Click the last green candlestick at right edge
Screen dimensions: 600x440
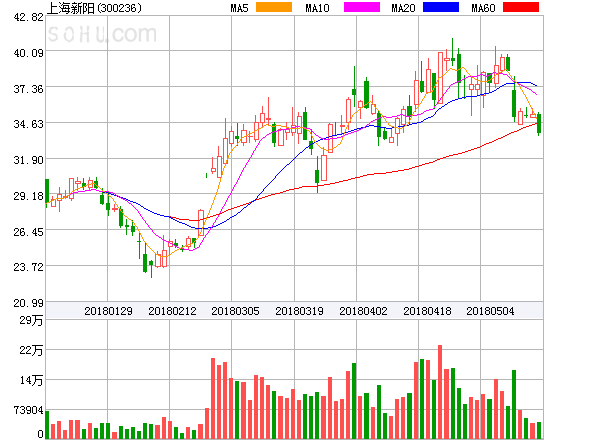tap(539, 124)
